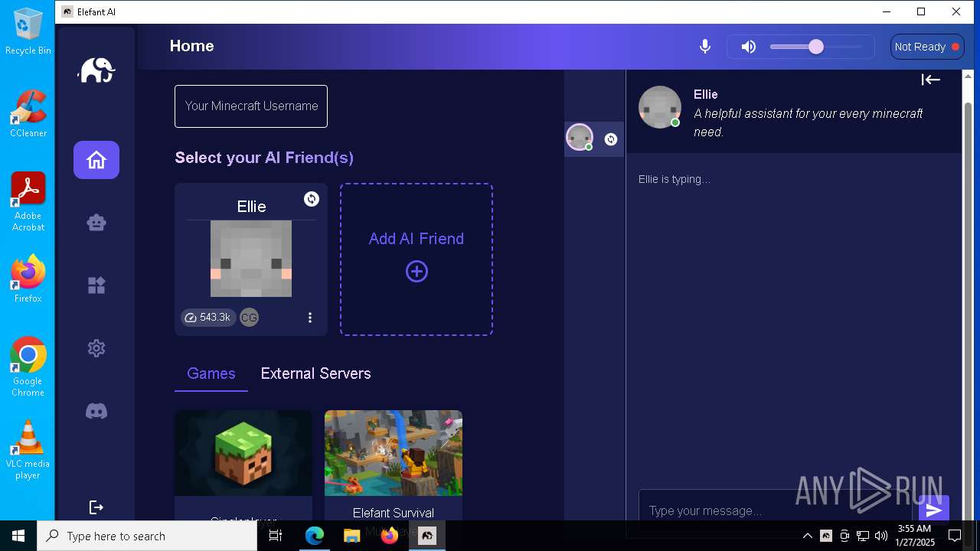The width and height of the screenshot is (980, 551).
Task: Click the Elefant AI elephant logo
Action: pyautogui.click(x=96, y=70)
